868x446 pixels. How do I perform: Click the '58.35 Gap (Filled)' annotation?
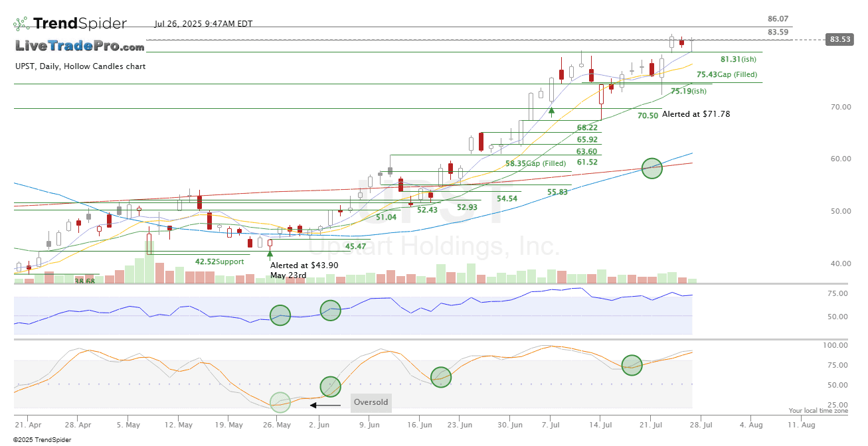535,163
